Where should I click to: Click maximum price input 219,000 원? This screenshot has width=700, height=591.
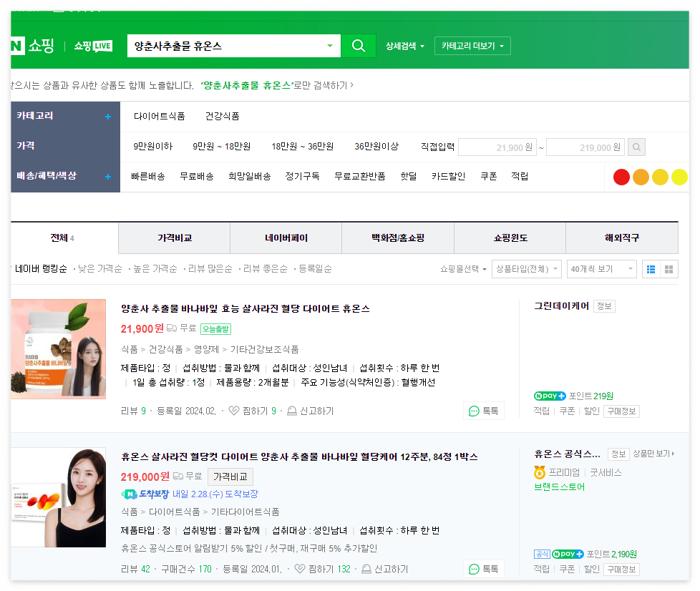[x=585, y=147]
